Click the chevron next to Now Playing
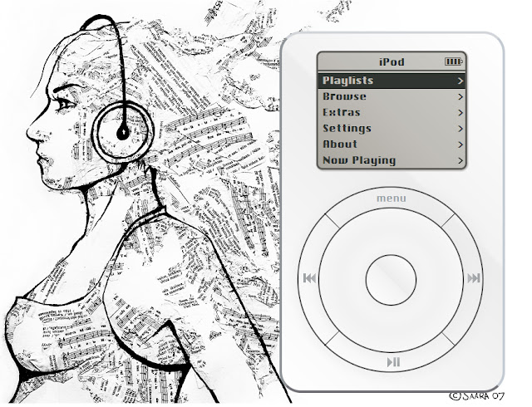This screenshot has height=407, width=532. coord(460,161)
